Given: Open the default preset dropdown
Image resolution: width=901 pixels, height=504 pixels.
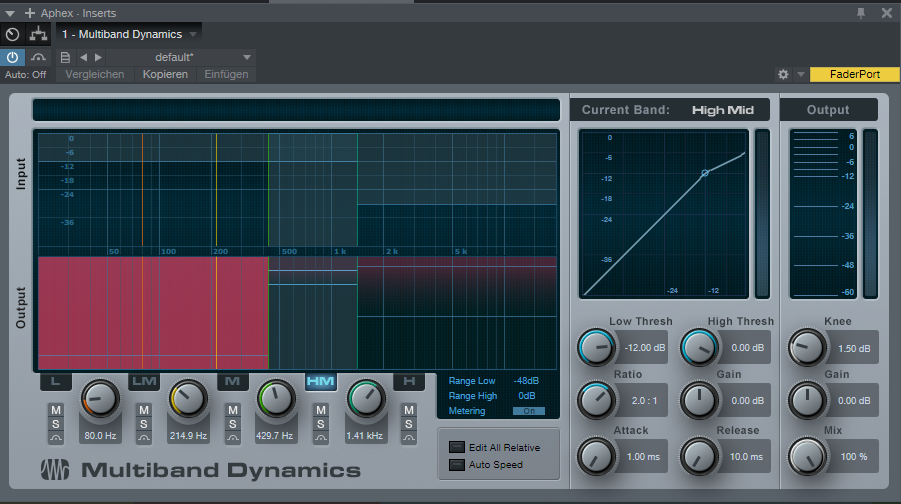Looking at the screenshot, I should [180, 57].
